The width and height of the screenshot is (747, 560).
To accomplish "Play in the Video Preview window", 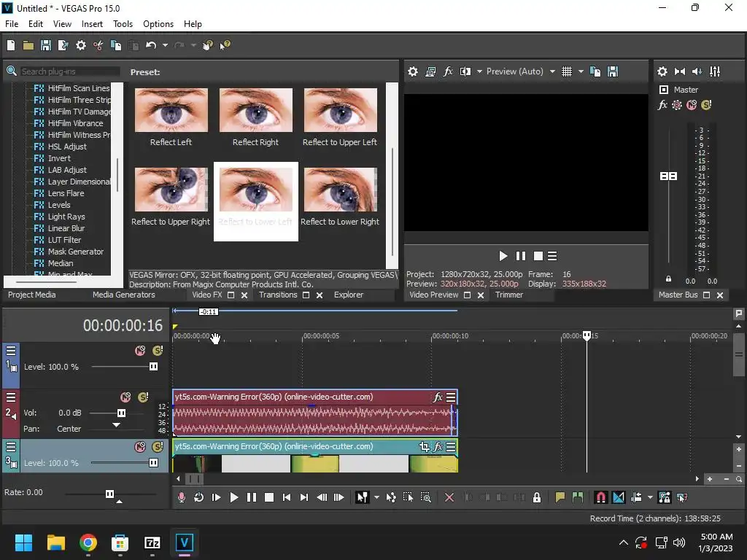I will (503, 256).
